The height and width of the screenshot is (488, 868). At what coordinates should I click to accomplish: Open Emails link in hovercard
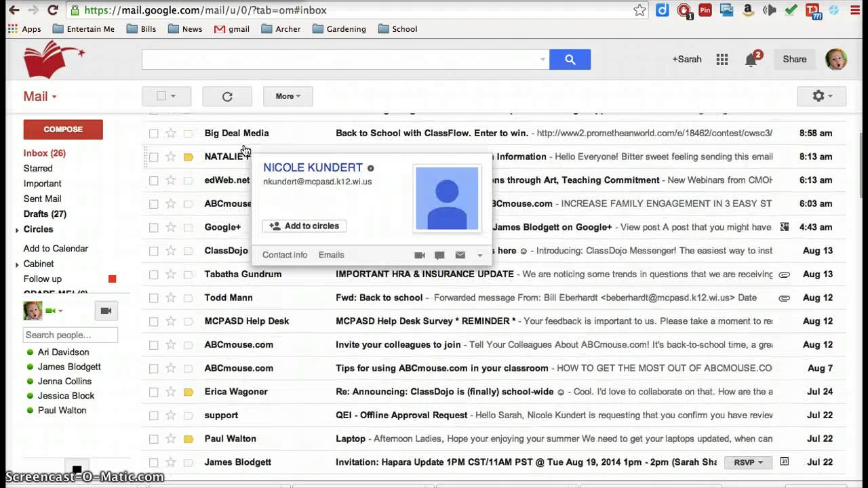[332, 255]
